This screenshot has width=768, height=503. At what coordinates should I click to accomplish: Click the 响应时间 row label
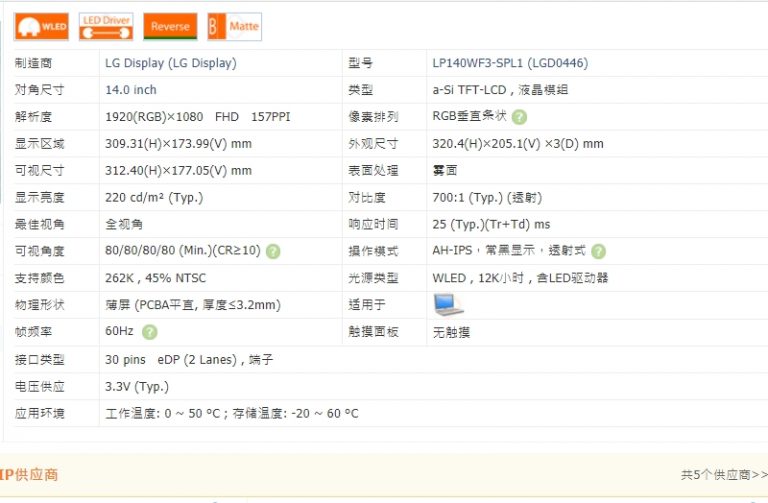(373, 224)
